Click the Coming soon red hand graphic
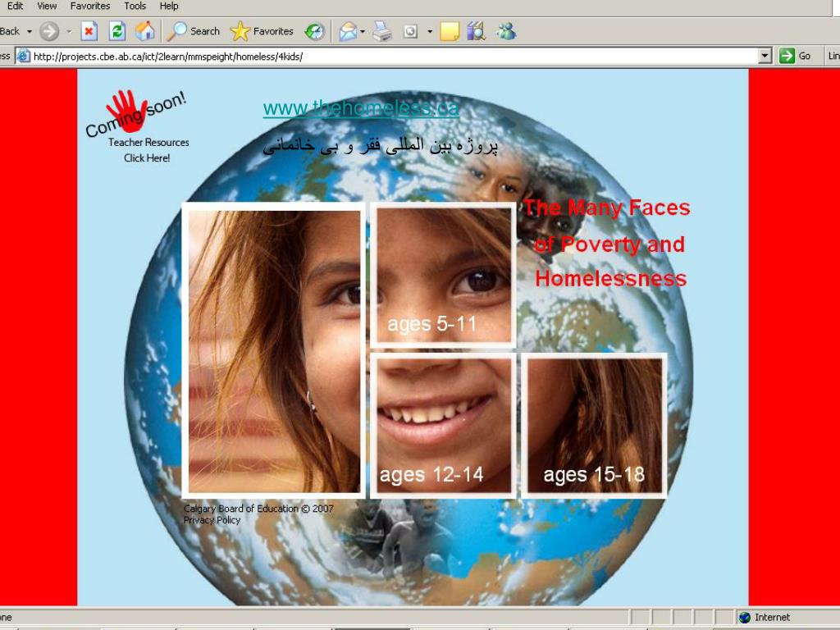Viewport: 840px width, 630px height. [135, 112]
